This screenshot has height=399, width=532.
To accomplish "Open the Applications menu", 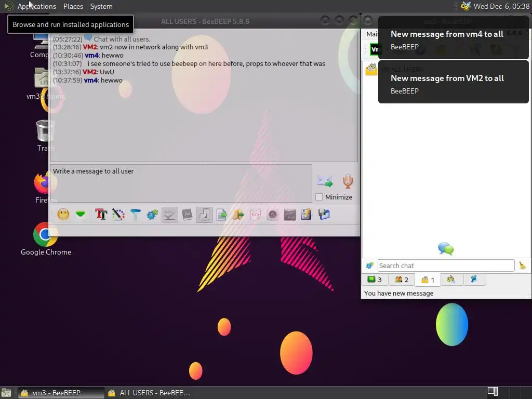I will (x=37, y=6).
